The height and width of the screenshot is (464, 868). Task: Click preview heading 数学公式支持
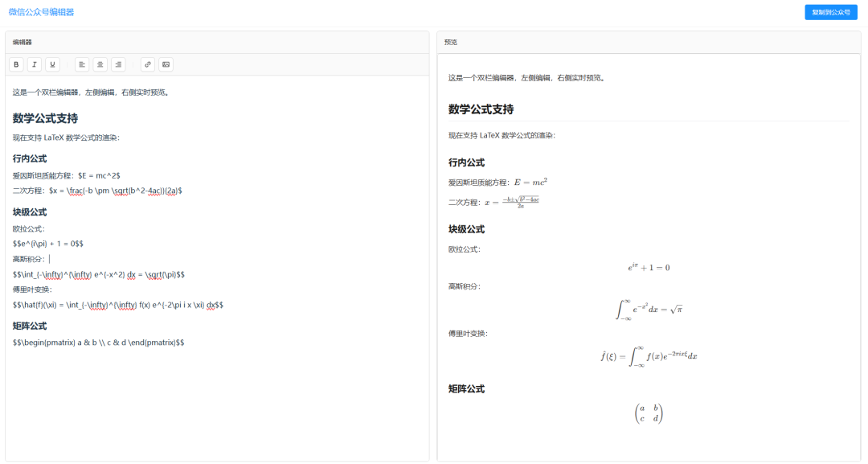coord(481,109)
